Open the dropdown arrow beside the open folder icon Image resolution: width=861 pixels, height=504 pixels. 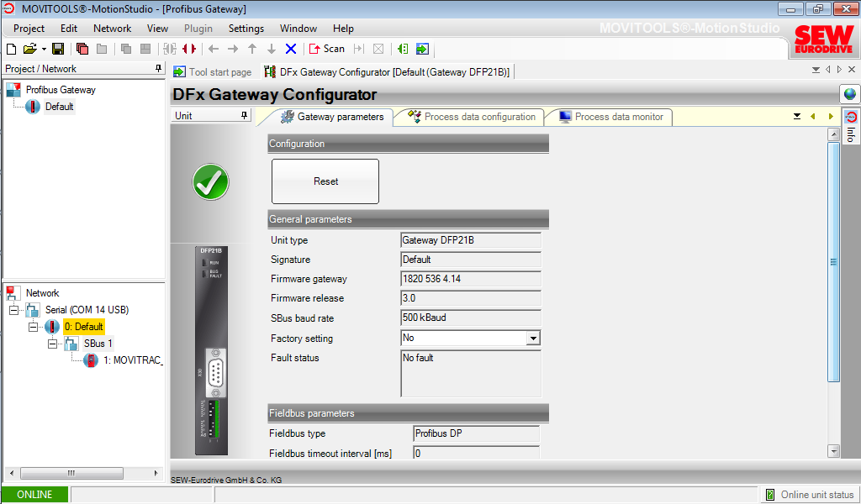pos(44,49)
